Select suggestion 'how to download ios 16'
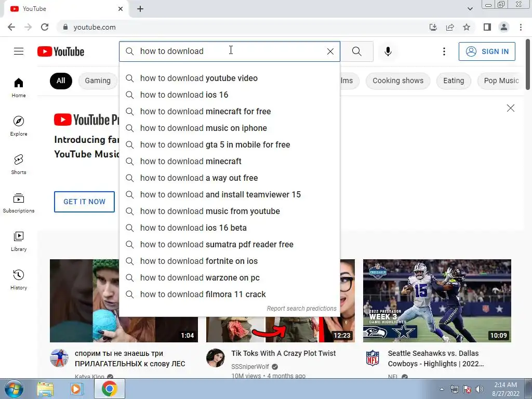 (229, 95)
